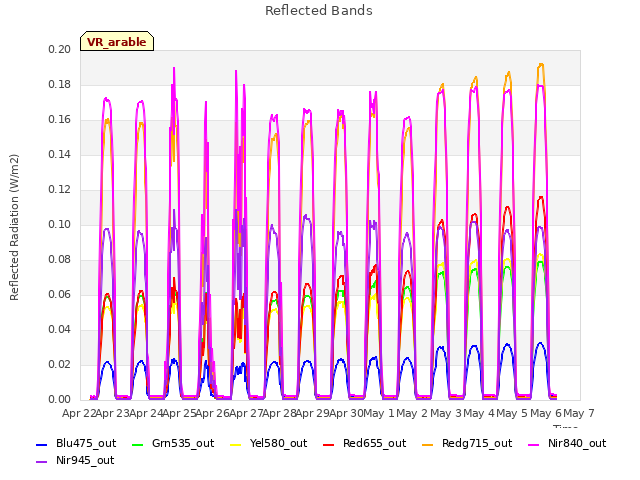Select Redg715_out legend entry
This screenshot has width=640, height=480.
[x=467, y=443]
